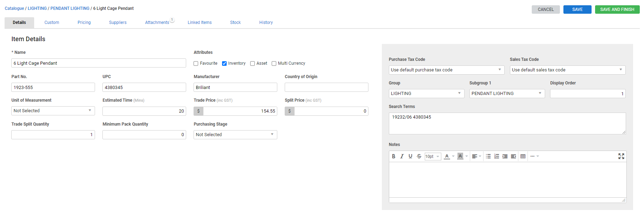Click the dollar icon beside Trade Price
The height and width of the screenshot is (216, 644).
(198, 111)
